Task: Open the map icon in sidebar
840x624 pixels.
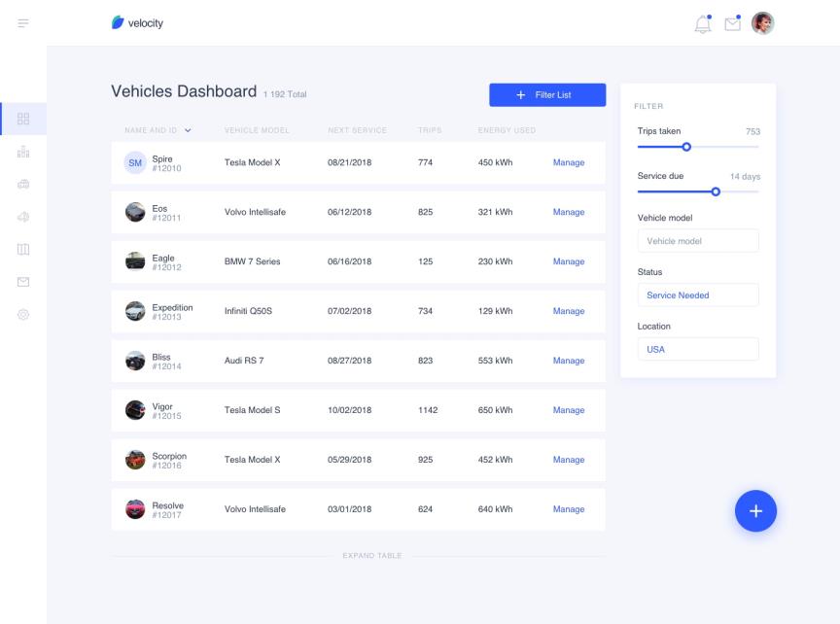Action: pyautogui.click(x=23, y=250)
